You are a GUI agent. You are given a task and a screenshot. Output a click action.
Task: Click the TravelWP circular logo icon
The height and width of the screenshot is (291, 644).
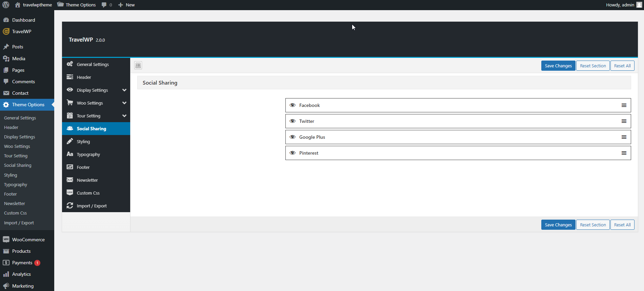click(6, 31)
